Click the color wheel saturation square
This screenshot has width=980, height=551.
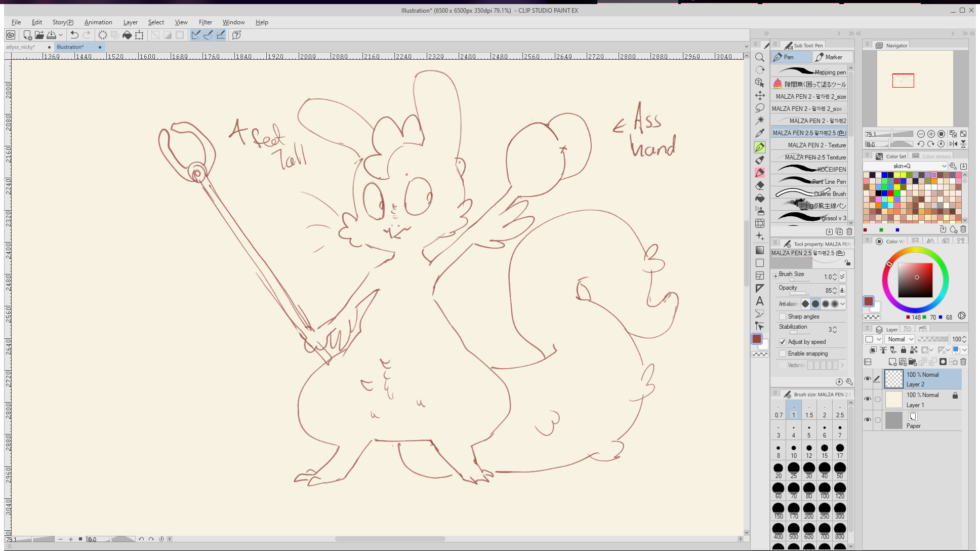915,280
